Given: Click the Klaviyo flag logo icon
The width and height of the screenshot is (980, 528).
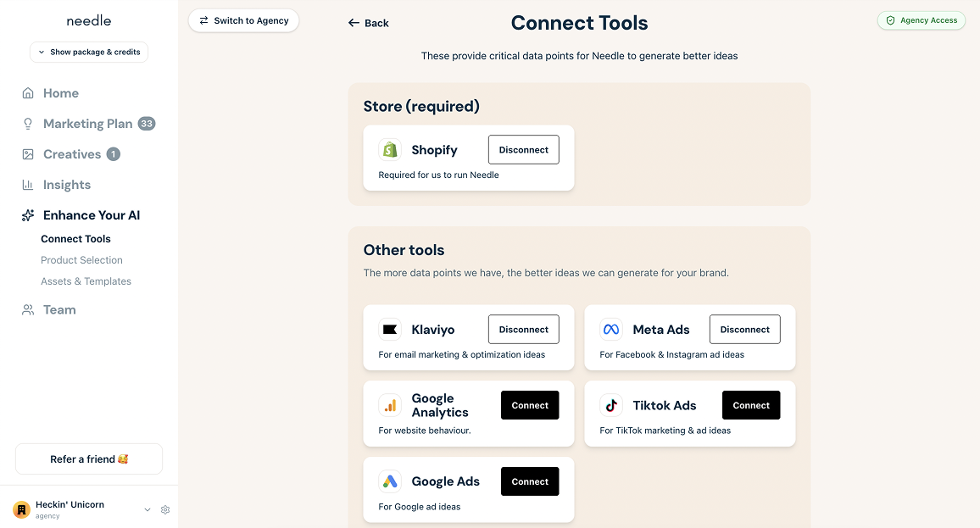Looking at the screenshot, I should [390, 330].
